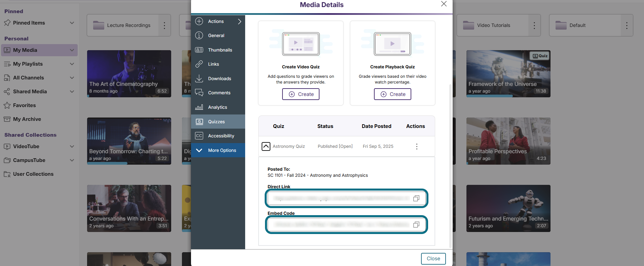Click the Quizzes icon in the sidebar

(x=199, y=122)
